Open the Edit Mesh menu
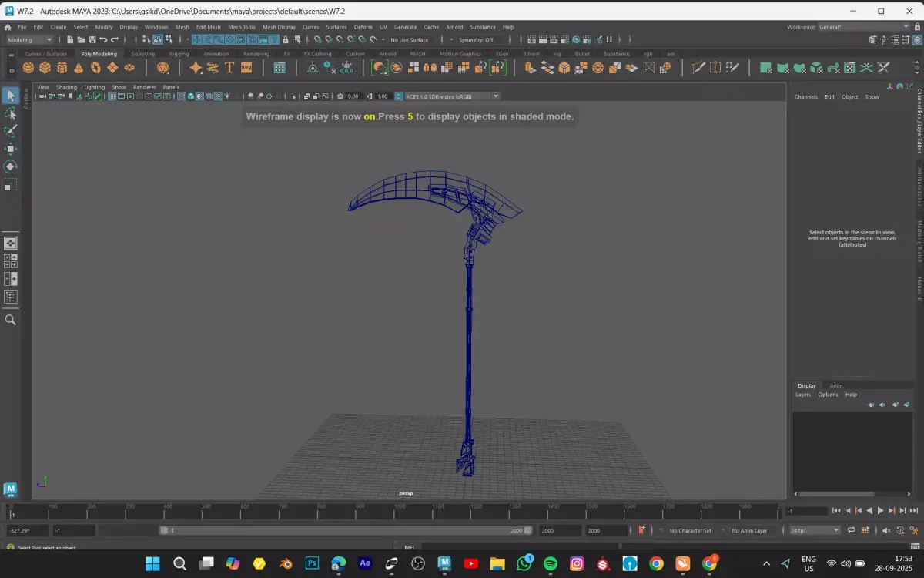This screenshot has height=578, width=924. (x=208, y=27)
